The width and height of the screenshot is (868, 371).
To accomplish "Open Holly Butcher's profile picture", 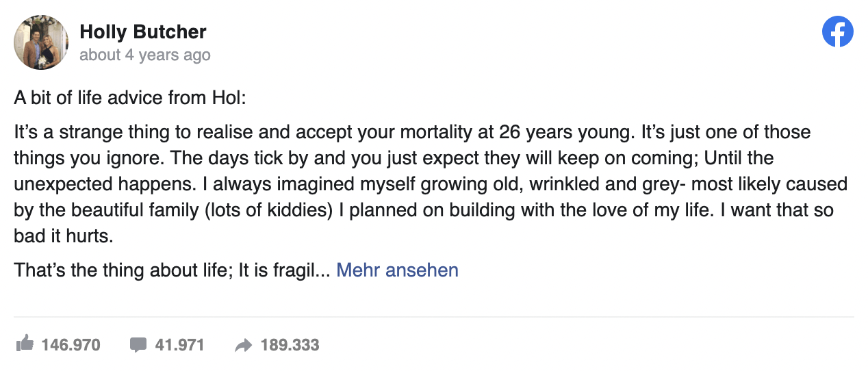I will [x=41, y=42].
